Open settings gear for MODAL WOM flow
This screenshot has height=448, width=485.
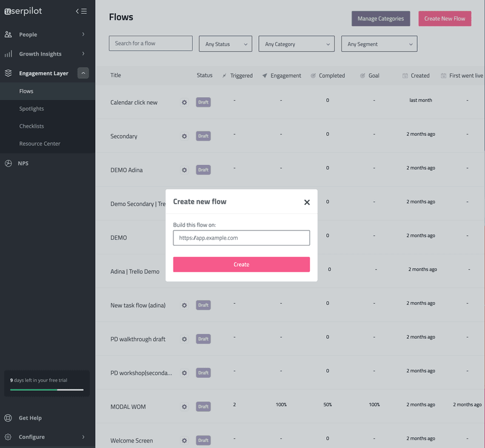(184, 406)
